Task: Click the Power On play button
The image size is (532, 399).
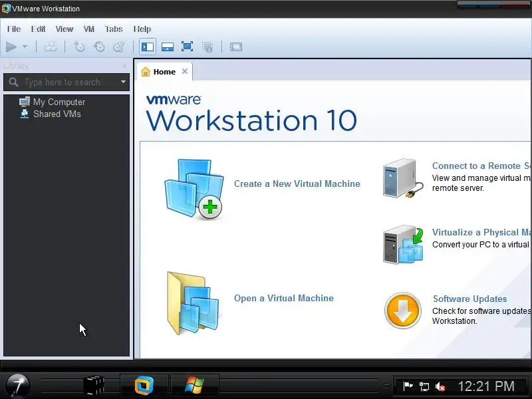Action: [11, 47]
